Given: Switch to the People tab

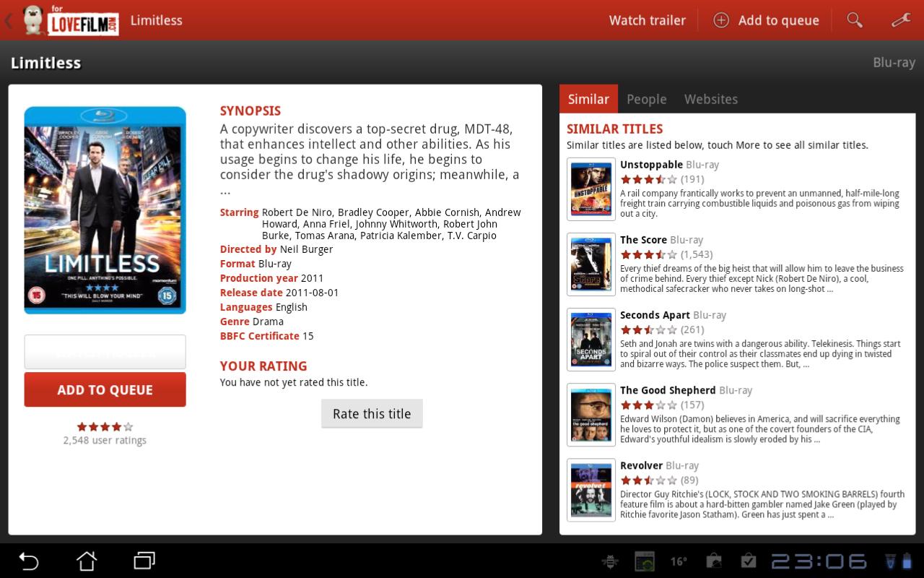Looking at the screenshot, I should tap(646, 99).
